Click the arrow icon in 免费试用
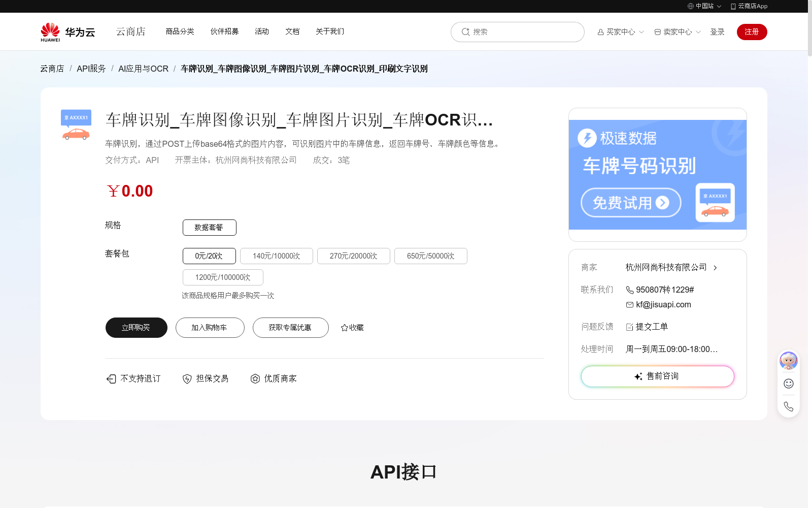 click(662, 203)
